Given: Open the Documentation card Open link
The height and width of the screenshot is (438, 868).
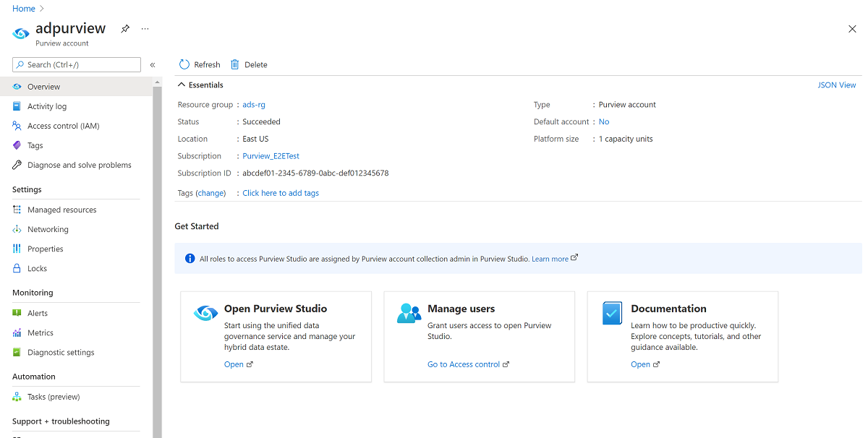Looking at the screenshot, I should pyautogui.click(x=640, y=364).
